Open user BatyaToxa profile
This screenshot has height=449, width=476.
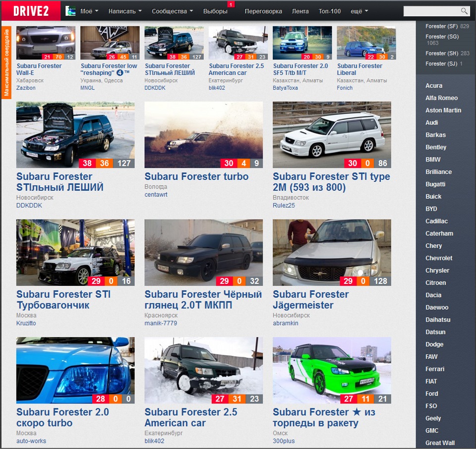coord(285,88)
